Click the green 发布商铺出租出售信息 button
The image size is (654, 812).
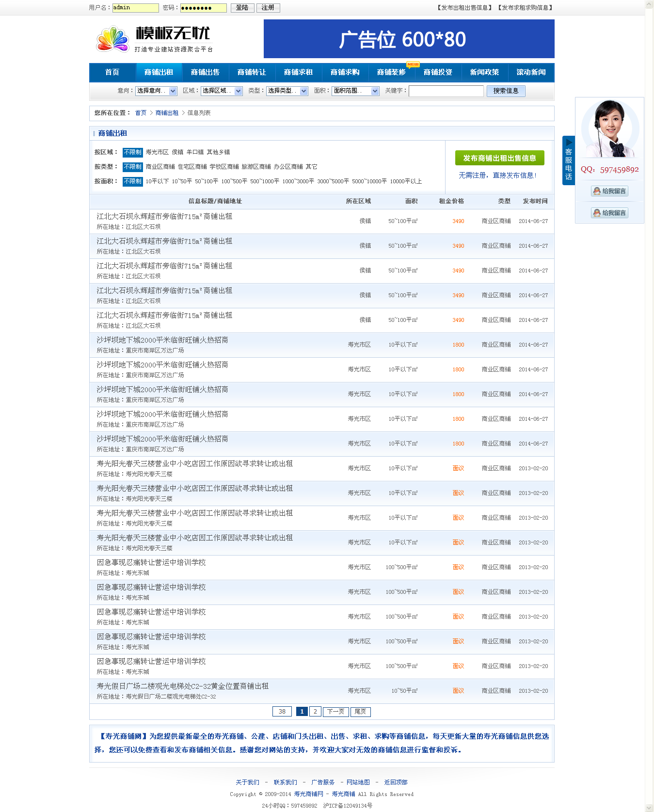499,158
